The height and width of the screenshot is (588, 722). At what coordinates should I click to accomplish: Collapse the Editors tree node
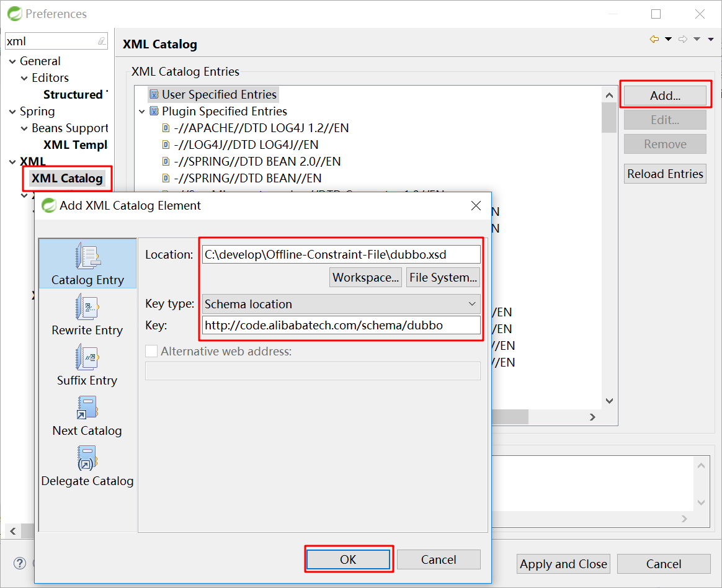click(x=24, y=78)
